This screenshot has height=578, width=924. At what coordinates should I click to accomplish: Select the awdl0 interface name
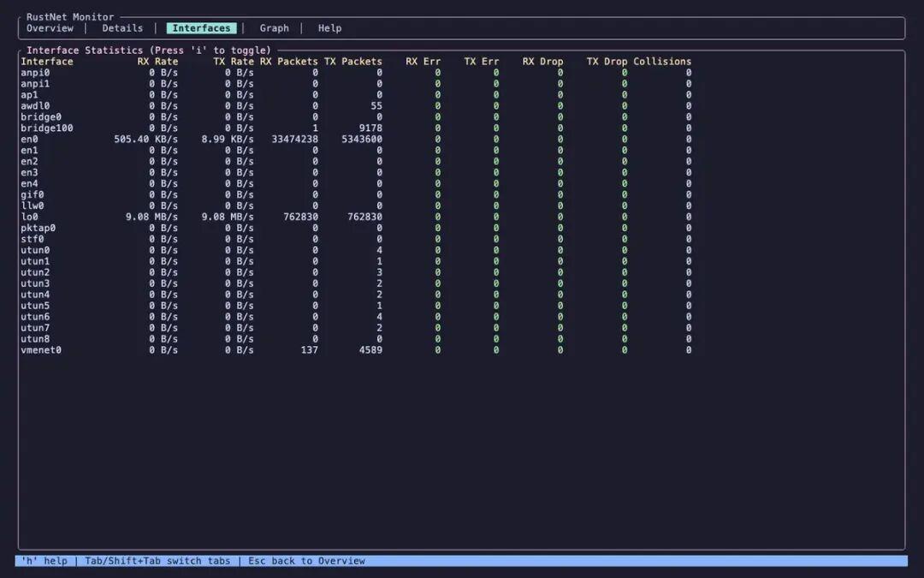click(35, 106)
